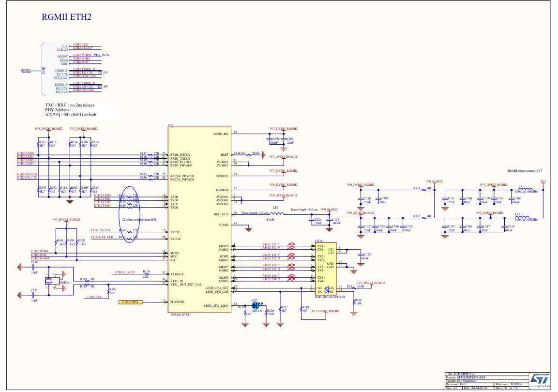
Task: Click the RSET pin name on U38
Action: click(x=225, y=155)
